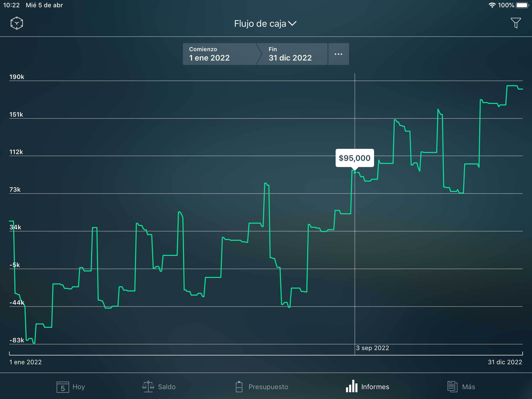Open the view selector cube icon

click(x=16, y=23)
